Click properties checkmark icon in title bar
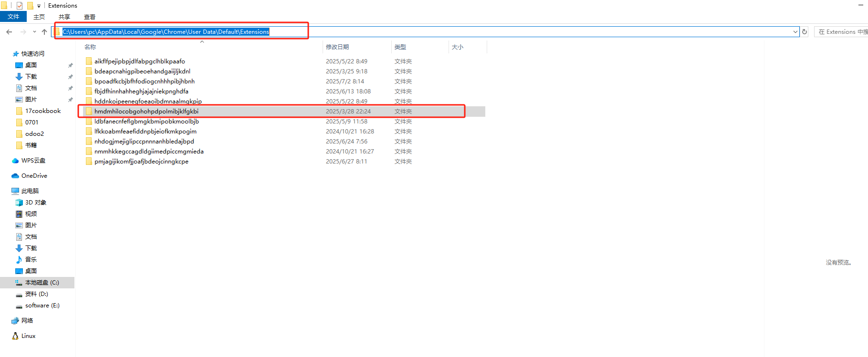The width and height of the screenshot is (868, 357). (x=20, y=6)
